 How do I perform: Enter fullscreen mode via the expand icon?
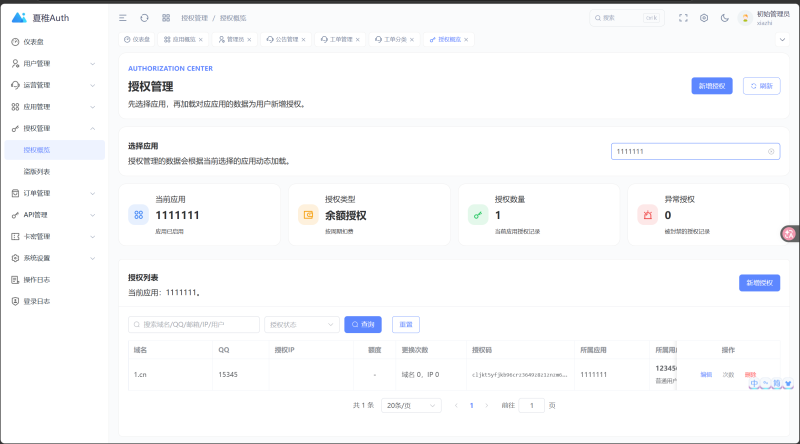coord(683,18)
